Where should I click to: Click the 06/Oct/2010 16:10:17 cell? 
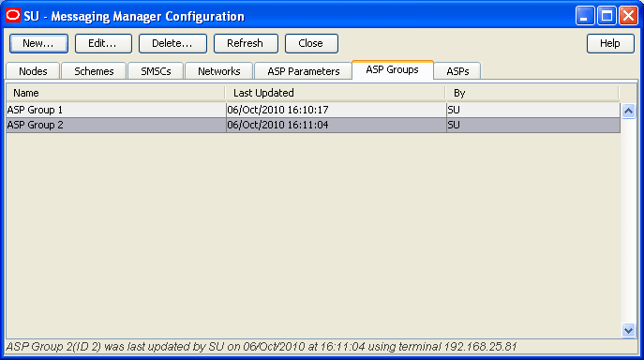click(x=336, y=110)
